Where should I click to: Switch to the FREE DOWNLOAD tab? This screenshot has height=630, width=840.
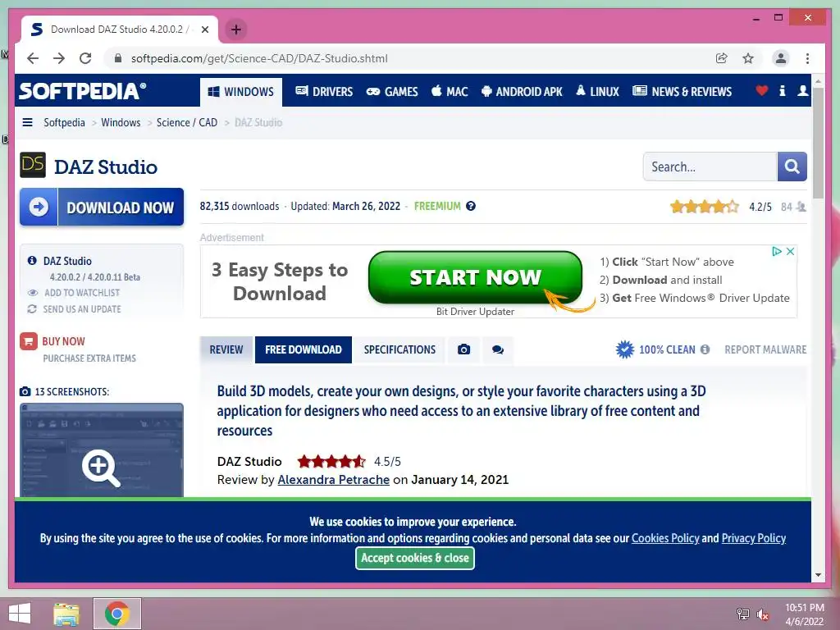coord(304,349)
